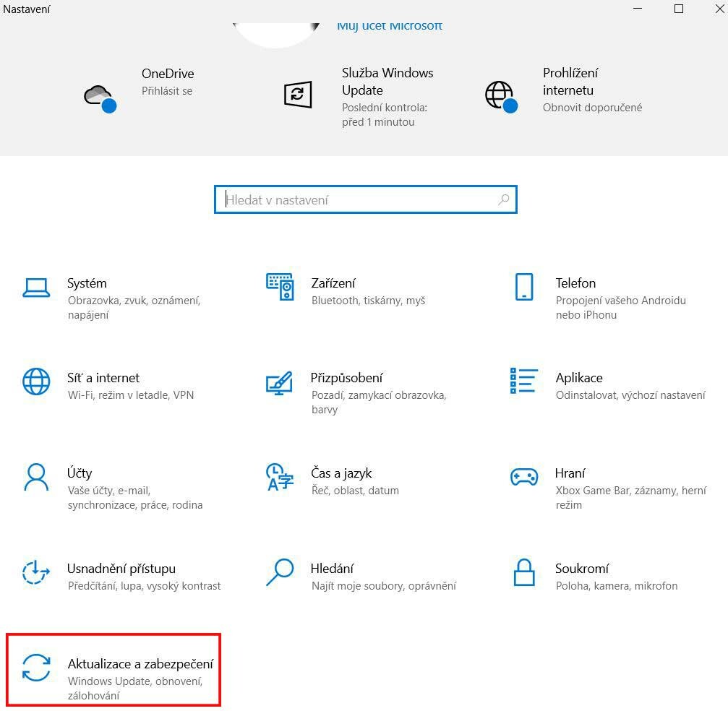Viewport: 728px width, 711px height.
Task: Click the search magnifier in the search box
Action: [504, 199]
